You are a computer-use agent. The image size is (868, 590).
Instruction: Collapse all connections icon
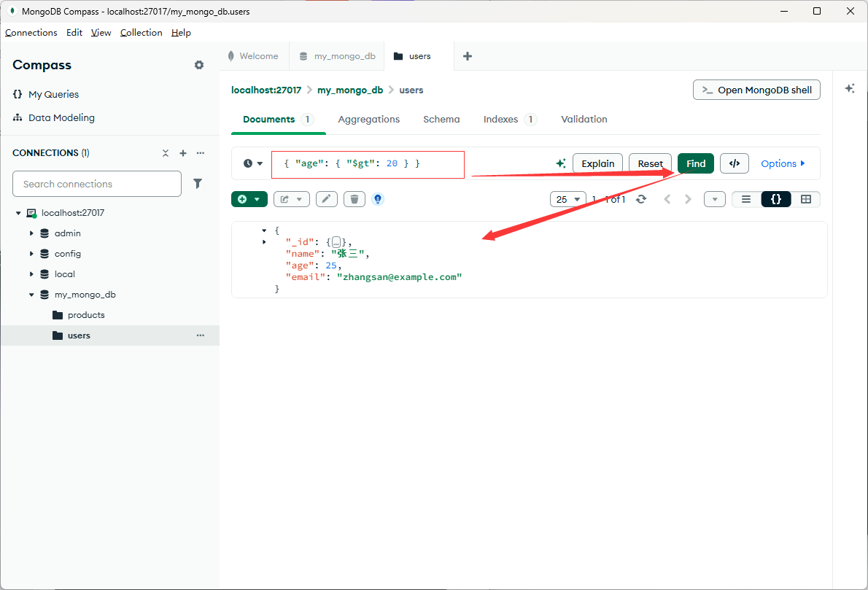coord(166,153)
